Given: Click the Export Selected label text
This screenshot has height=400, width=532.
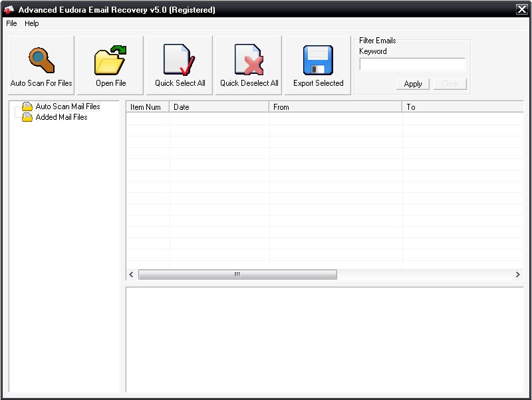Looking at the screenshot, I should point(319,83).
